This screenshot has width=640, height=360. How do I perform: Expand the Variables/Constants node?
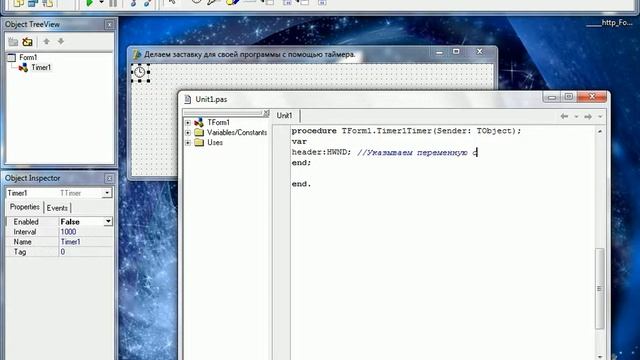(x=188, y=133)
